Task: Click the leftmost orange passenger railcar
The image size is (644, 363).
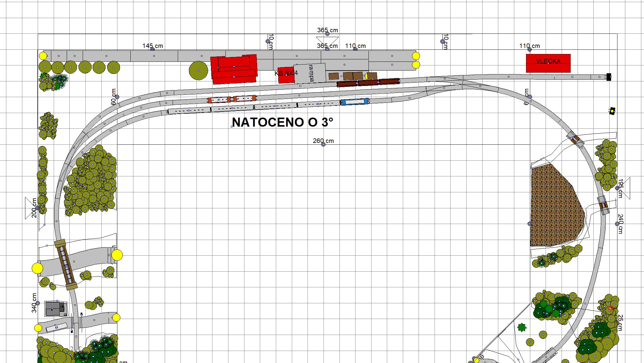Action: 219,100
